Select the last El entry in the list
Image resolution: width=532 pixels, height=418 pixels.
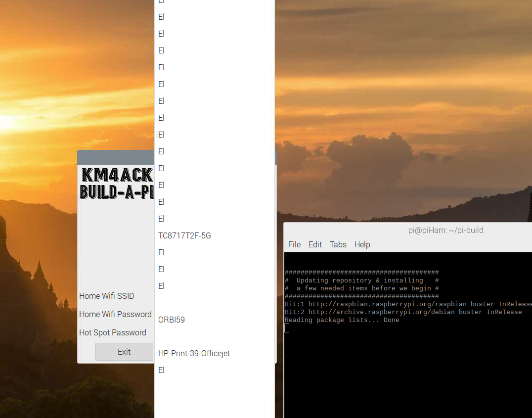pos(161,370)
